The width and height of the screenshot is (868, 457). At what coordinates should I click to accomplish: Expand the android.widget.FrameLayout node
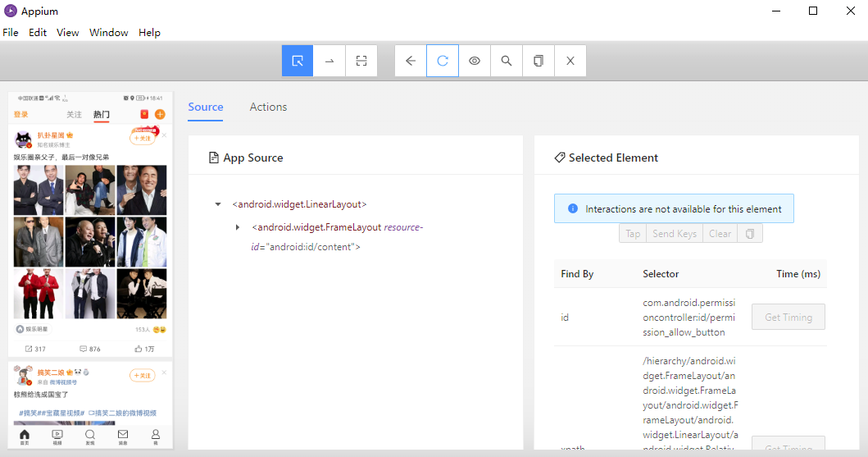[238, 227]
